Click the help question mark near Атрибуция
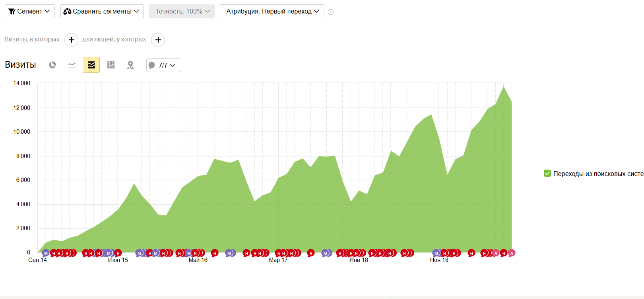 (x=331, y=12)
